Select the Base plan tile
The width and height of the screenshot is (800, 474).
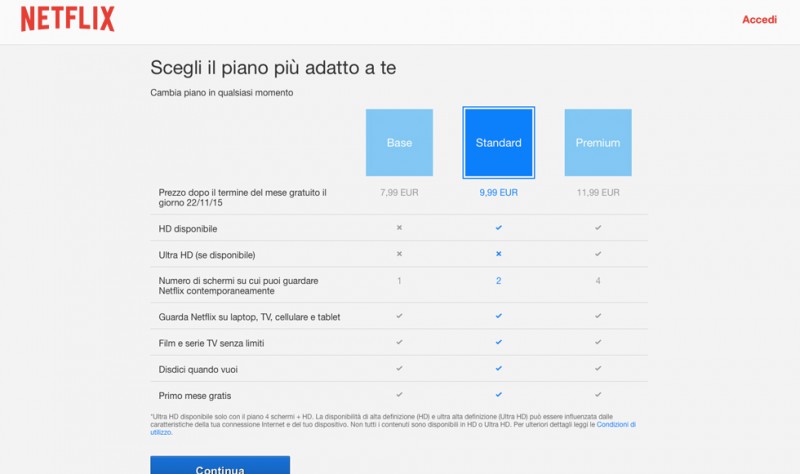399,142
